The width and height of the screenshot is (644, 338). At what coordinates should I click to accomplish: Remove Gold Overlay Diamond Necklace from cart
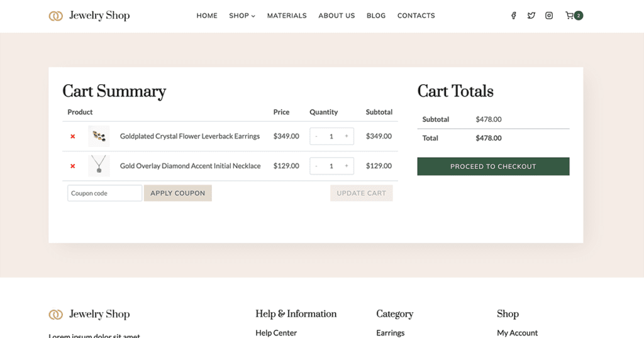(x=73, y=166)
